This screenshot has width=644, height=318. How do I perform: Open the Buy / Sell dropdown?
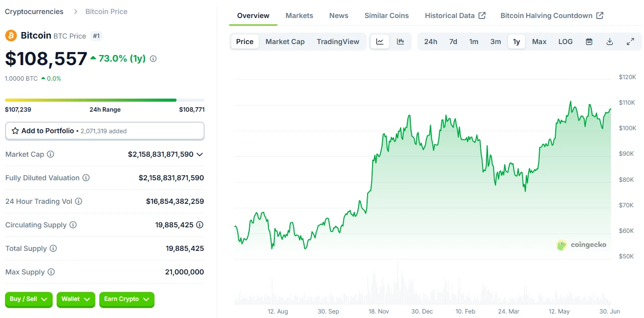[29, 299]
